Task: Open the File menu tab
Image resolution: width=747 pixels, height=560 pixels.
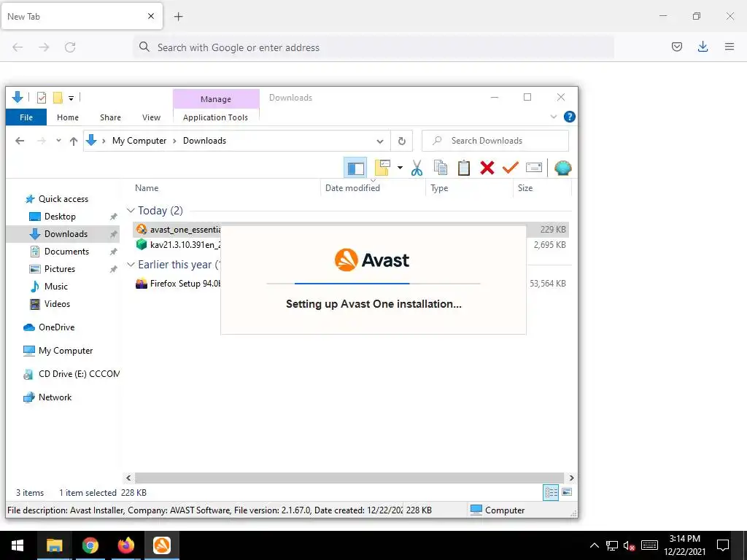Action: click(x=26, y=117)
